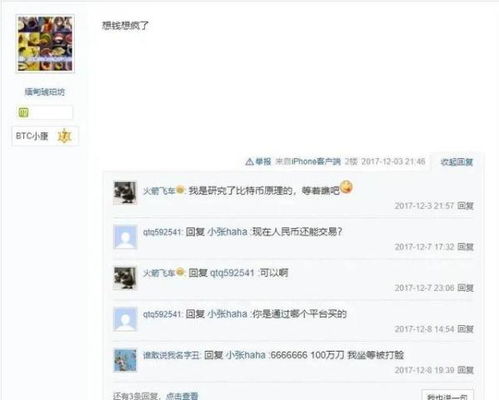This screenshot has width=499, height=400.
Task: Collapse replies with 收起回复
Action: tap(456, 162)
